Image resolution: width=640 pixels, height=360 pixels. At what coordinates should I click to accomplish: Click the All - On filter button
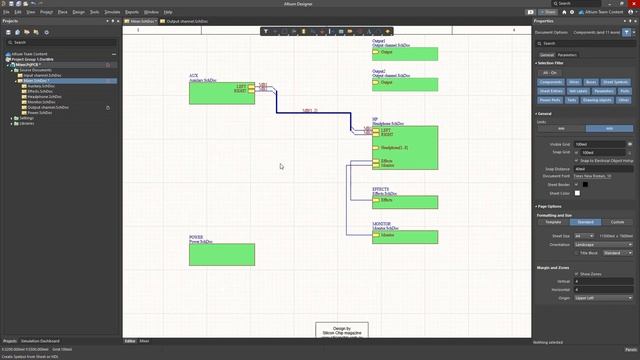tap(549, 73)
